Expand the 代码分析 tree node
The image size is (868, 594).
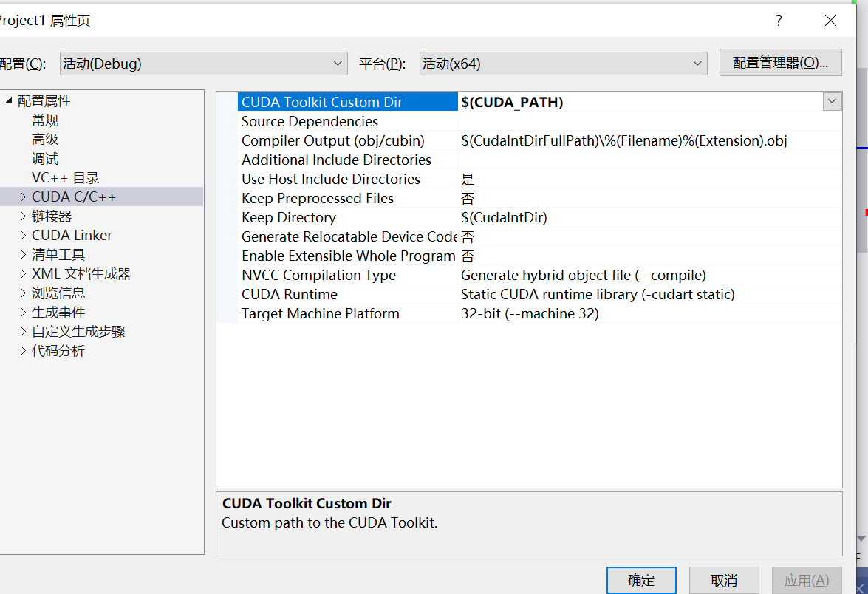click(21, 350)
